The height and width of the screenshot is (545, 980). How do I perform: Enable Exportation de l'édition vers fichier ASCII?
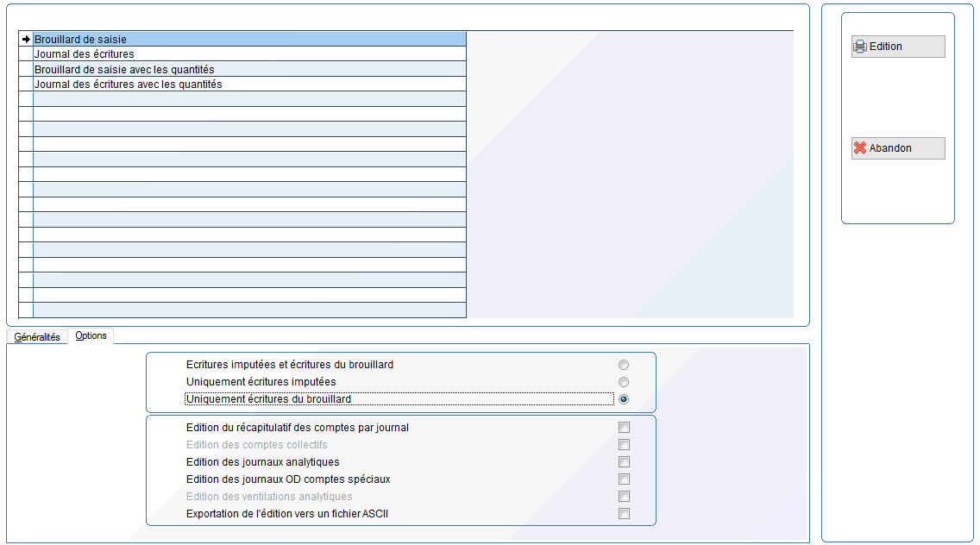click(x=624, y=514)
